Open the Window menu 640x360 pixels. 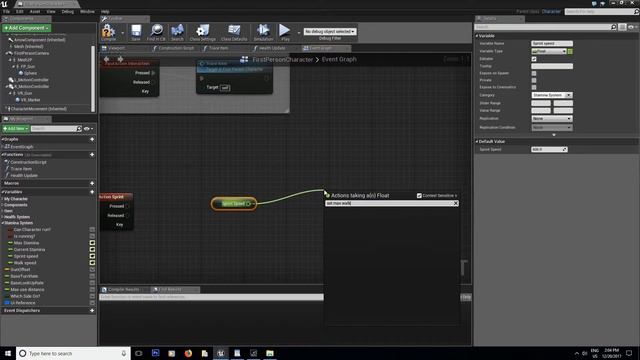tap(87, 11)
